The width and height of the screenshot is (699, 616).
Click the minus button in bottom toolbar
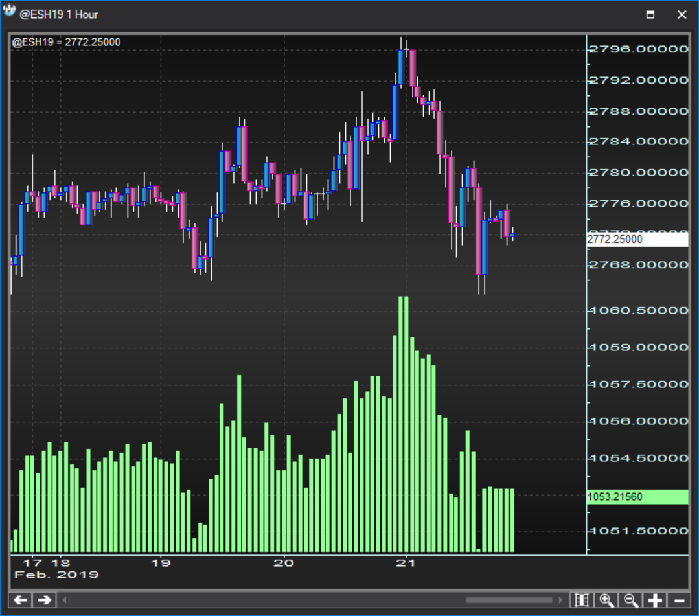680,600
